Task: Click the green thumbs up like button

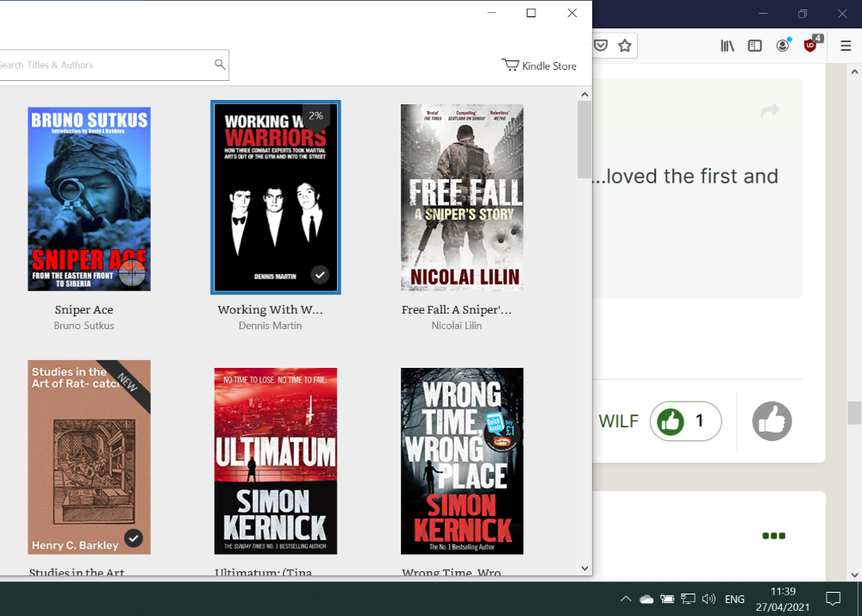Action: 671,421
